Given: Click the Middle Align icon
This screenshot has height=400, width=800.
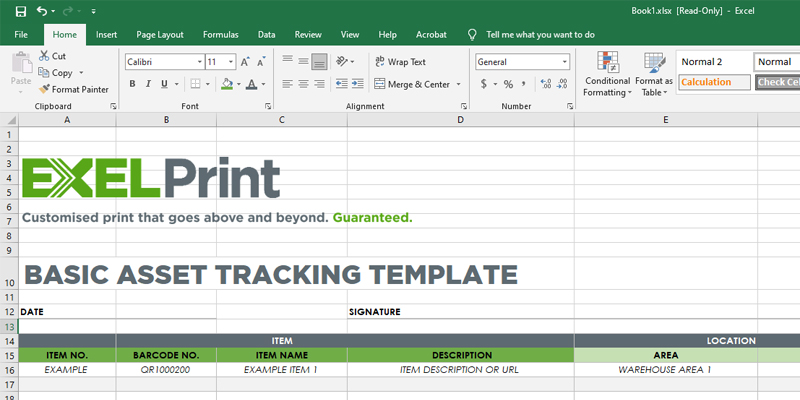Looking at the screenshot, I should 304,62.
